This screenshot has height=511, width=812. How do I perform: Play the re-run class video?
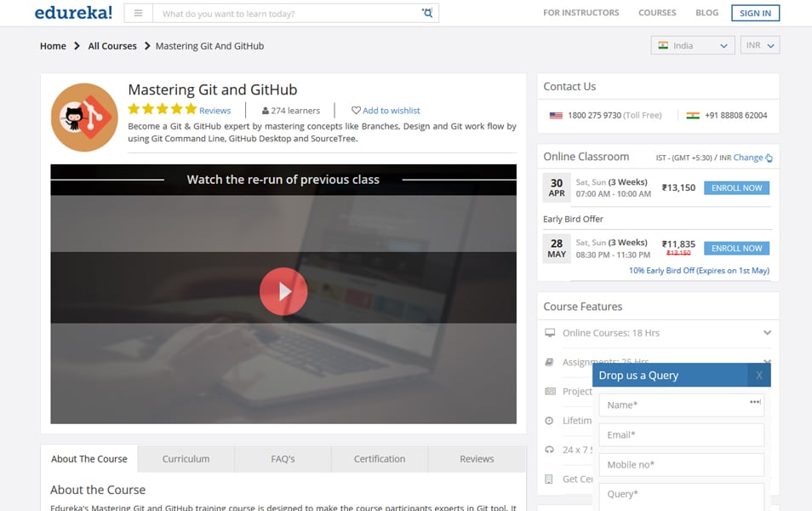(x=283, y=291)
